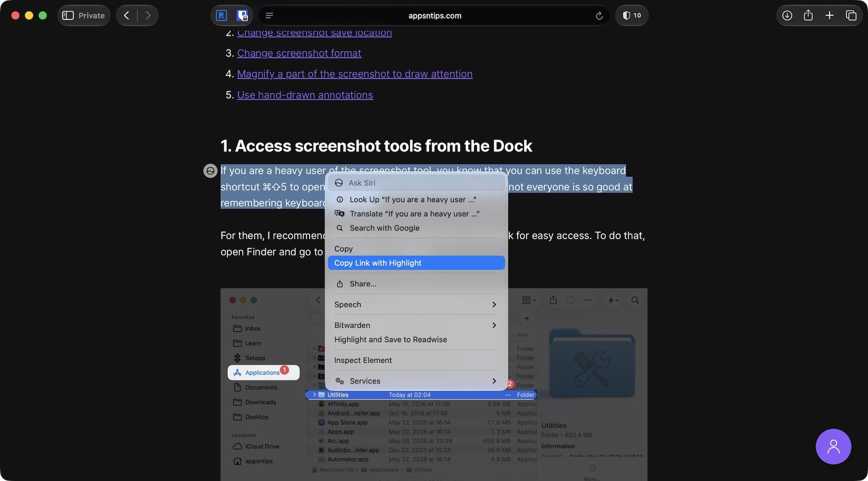Open a new tab with plus
The width and height of the screenshot is (868, 481).
click(830, 15)
